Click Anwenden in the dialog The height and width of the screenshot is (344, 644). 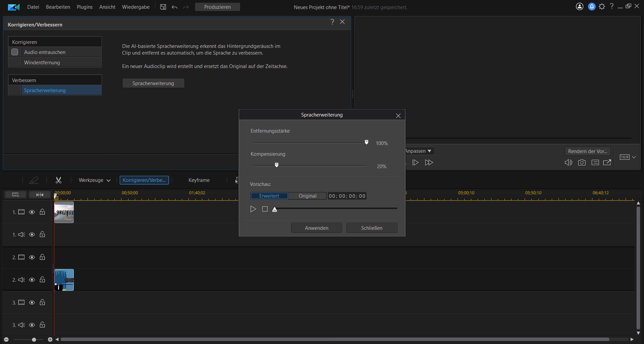pos(317,228)
